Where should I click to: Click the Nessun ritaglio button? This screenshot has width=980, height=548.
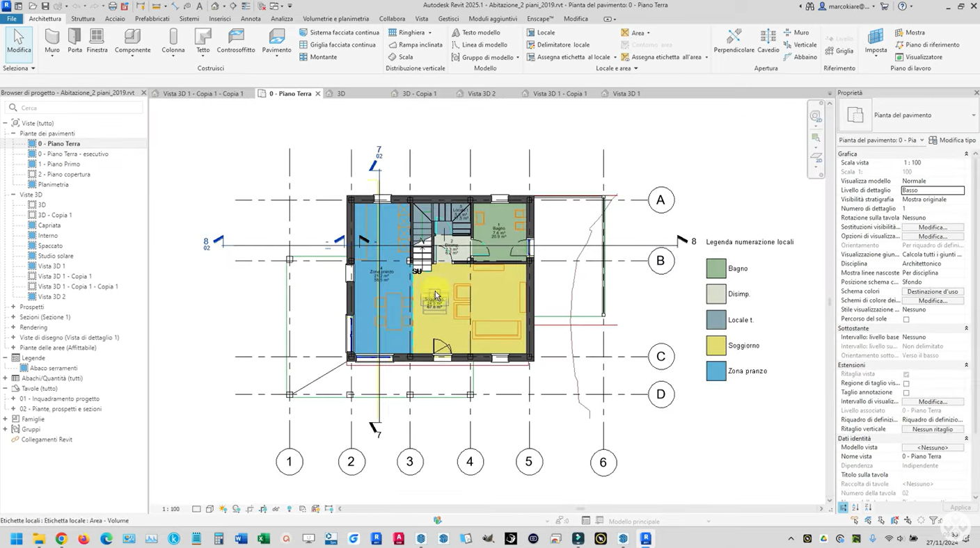(x=932, y=429)
